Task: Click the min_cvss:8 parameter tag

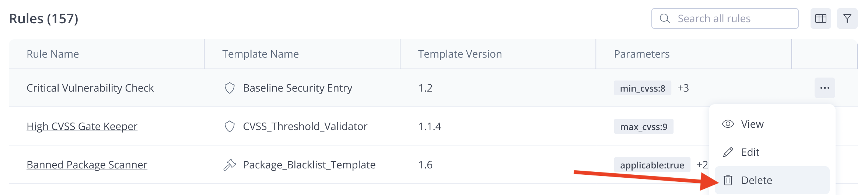Action: coord(643,88)
